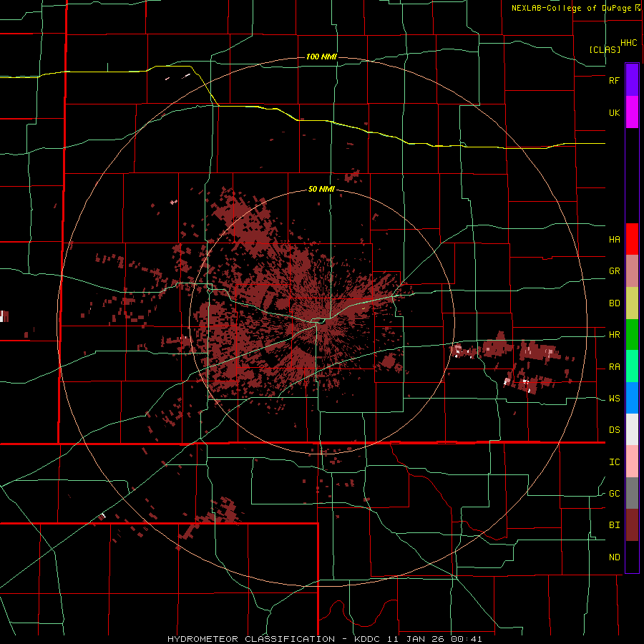This screenshot has height=644, width=644.
Task: Pick the RA light green legend swatch
Action: [632, 366]
